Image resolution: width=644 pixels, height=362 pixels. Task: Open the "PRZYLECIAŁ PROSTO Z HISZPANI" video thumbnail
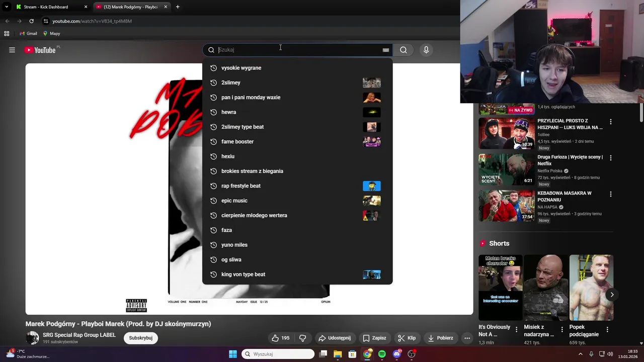506,133
